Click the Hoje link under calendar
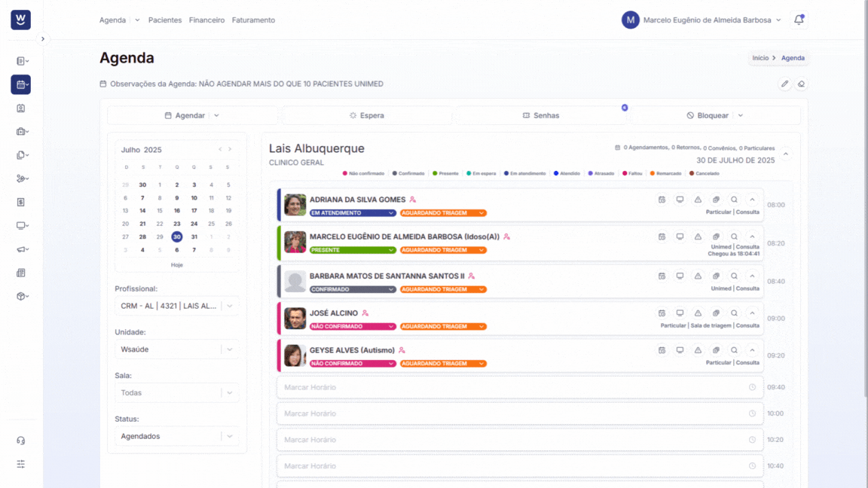The width and height of the screenshot is (868, 488). tap(176, 265)
